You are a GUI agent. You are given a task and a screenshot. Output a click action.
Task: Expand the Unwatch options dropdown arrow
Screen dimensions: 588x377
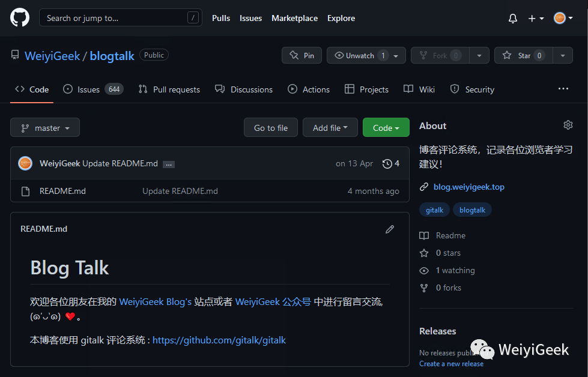coord(396,55)
